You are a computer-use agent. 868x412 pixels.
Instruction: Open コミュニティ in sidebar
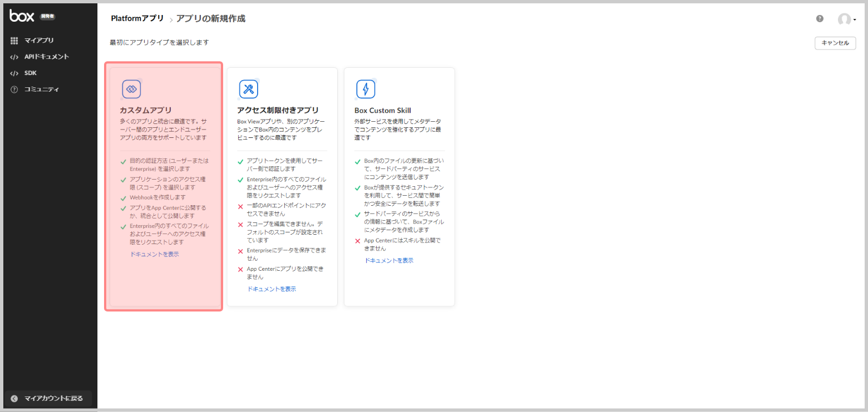pos(42,90)
